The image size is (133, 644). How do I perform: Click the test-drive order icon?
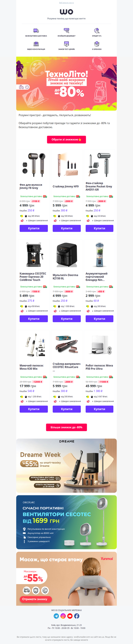coord(66,44)
